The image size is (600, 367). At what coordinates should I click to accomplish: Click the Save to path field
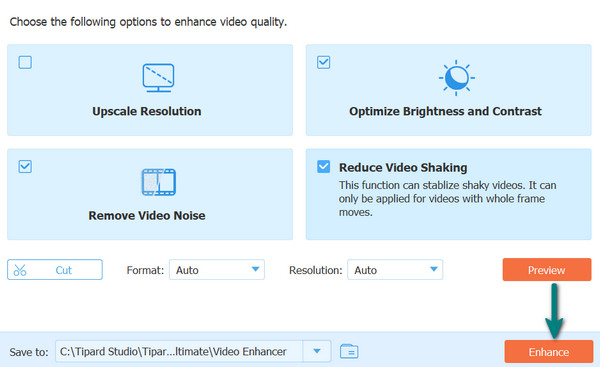click(x=179, y=351)
